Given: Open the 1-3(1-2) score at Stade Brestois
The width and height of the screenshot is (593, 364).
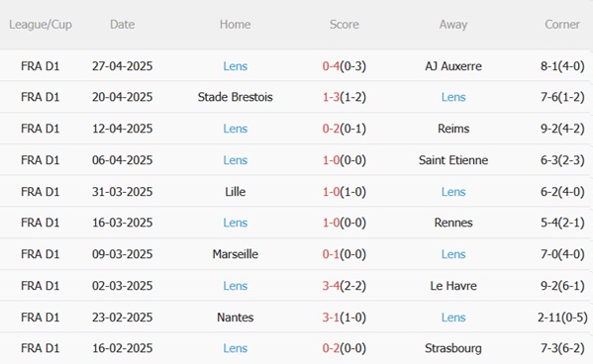Looking at the screenshot, I should pos(345,97).
